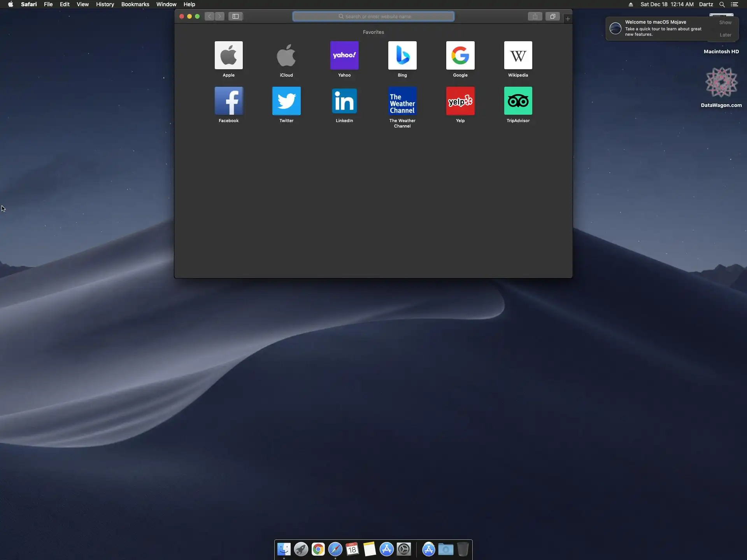
Task: Launch System Preferences from the Dock
Action: coord(404,549)
